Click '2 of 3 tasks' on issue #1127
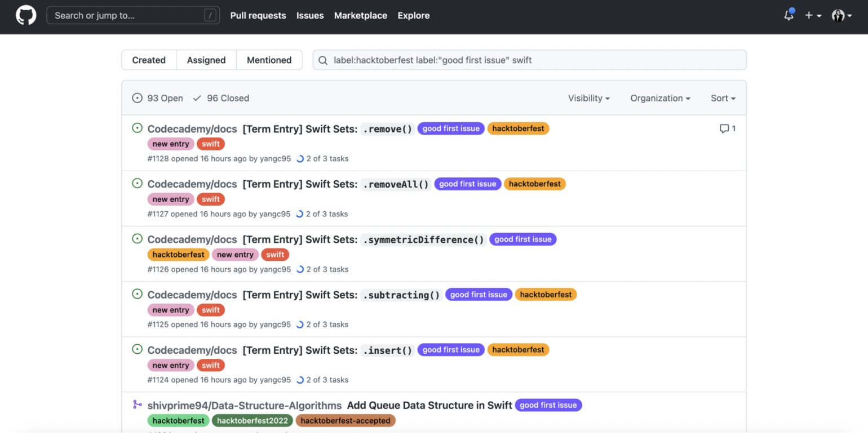Viewport: 868px width, 436px height. 327,214
